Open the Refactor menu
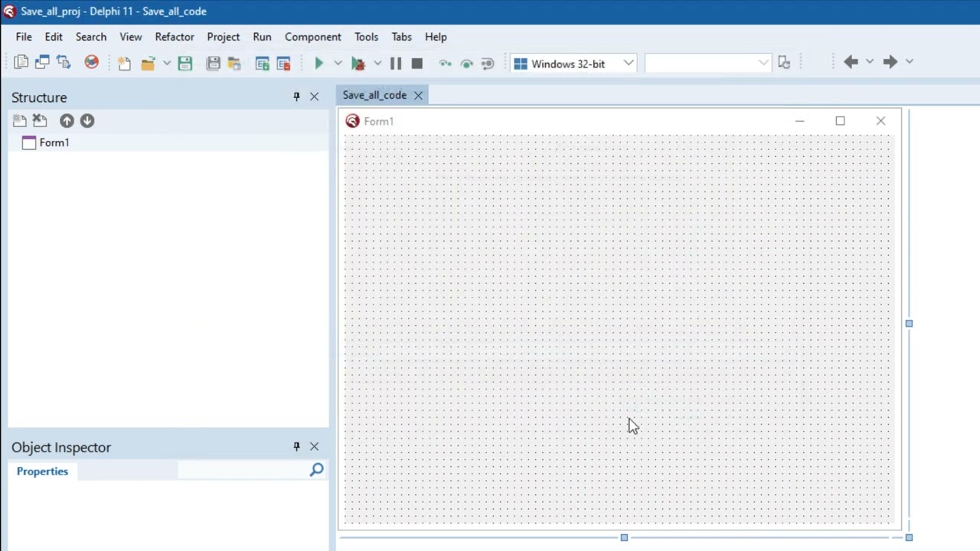The width and height of the screenshot is (980, 551). [x=175, y=37]
